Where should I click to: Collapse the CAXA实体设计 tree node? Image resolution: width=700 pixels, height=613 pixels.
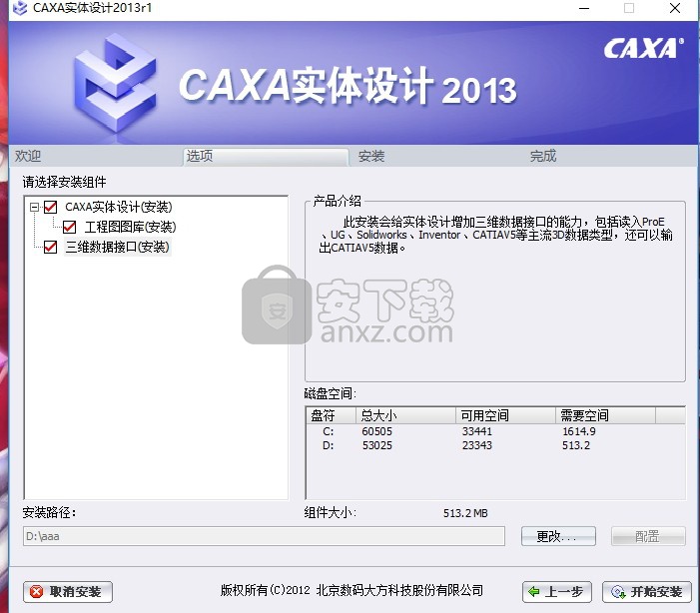click(x=34, y=207)
